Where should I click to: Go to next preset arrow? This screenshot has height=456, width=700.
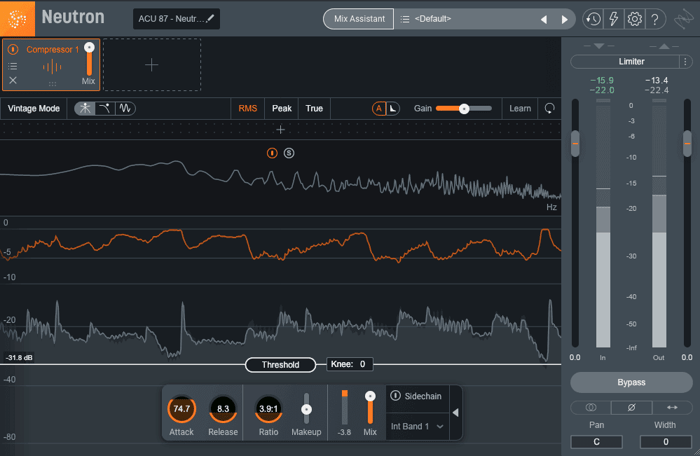(564, 20)
